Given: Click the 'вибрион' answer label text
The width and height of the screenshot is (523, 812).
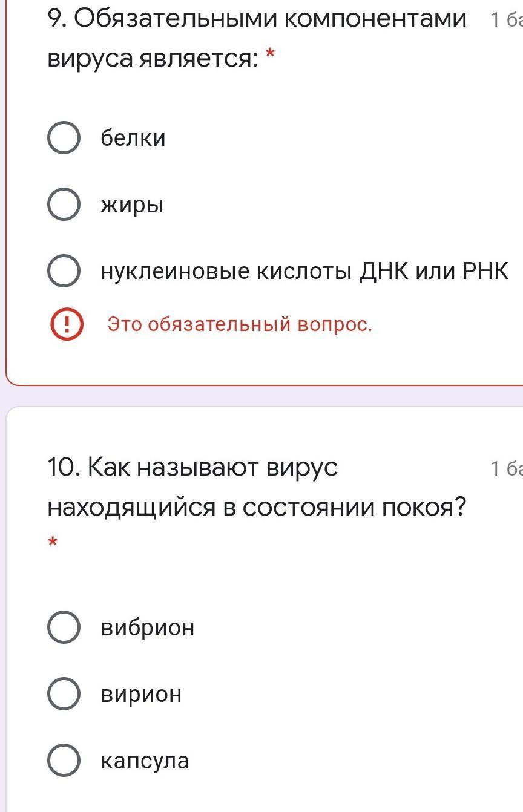Looking at the screenshot, I should 148,627.
